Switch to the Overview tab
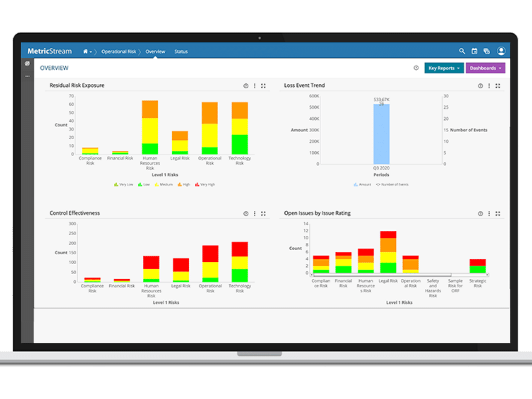This screenshot has height=399, width=532. [155, 52]
